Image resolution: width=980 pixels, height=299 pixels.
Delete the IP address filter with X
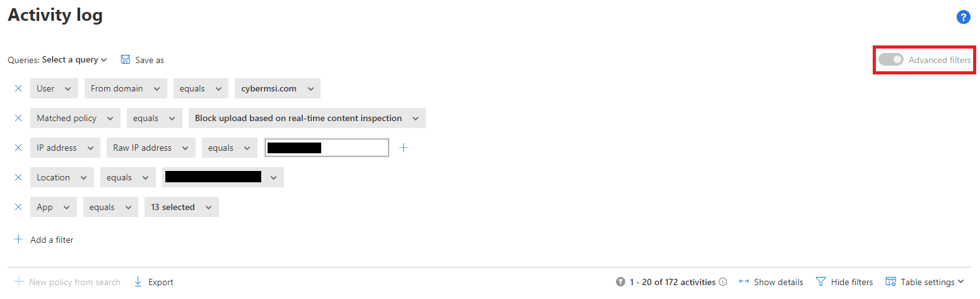tap(18, 148)
